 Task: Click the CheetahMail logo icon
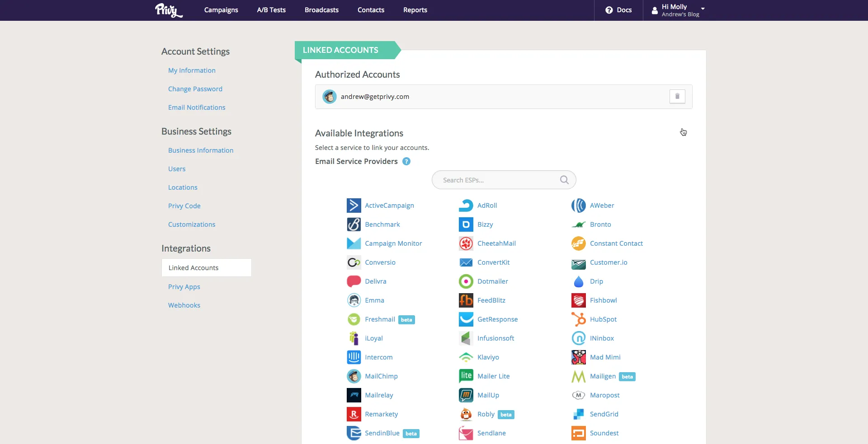pos(466,243)
